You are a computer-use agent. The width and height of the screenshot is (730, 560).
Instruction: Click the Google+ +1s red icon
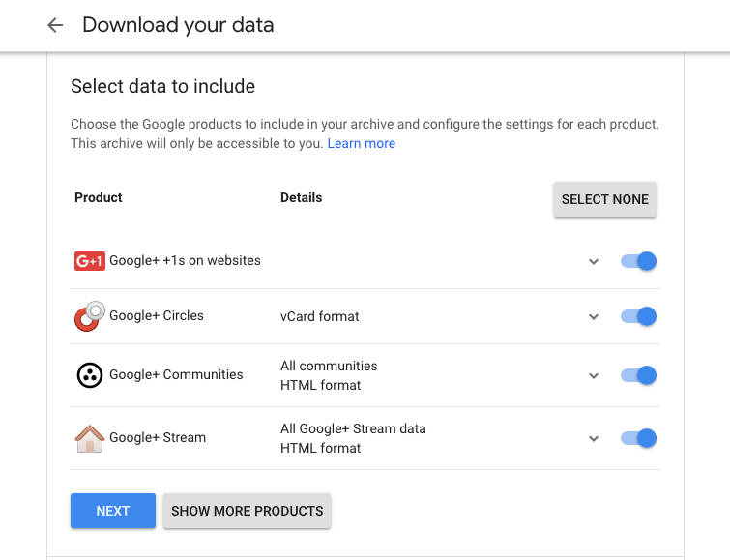(x=89, y=261)
